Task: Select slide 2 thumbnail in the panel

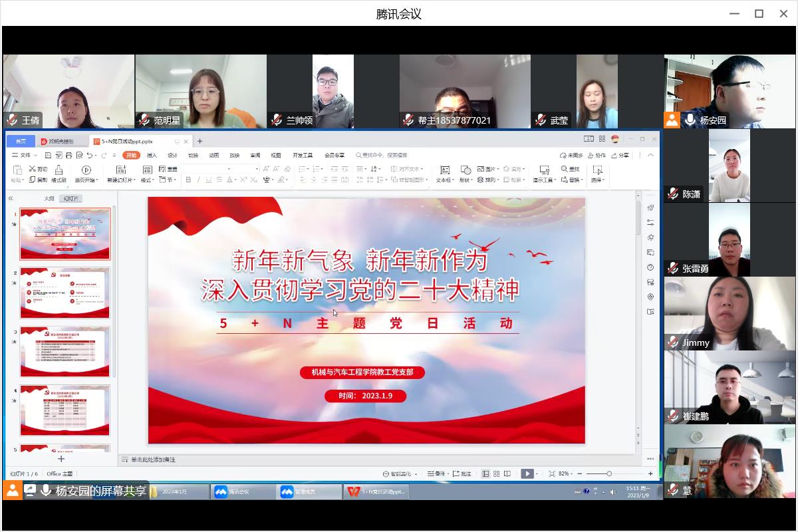Action: tap(65, 293)
